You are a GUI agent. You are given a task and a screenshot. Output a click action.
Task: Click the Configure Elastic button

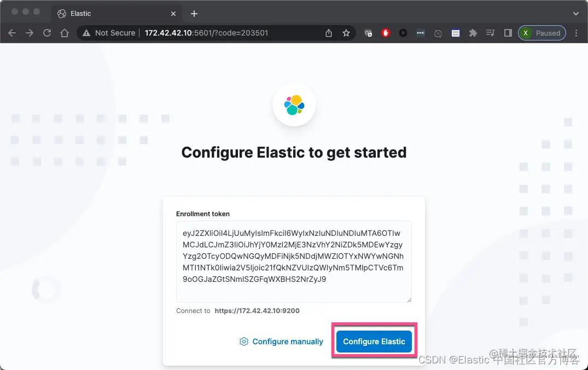(x=374, y=342)
